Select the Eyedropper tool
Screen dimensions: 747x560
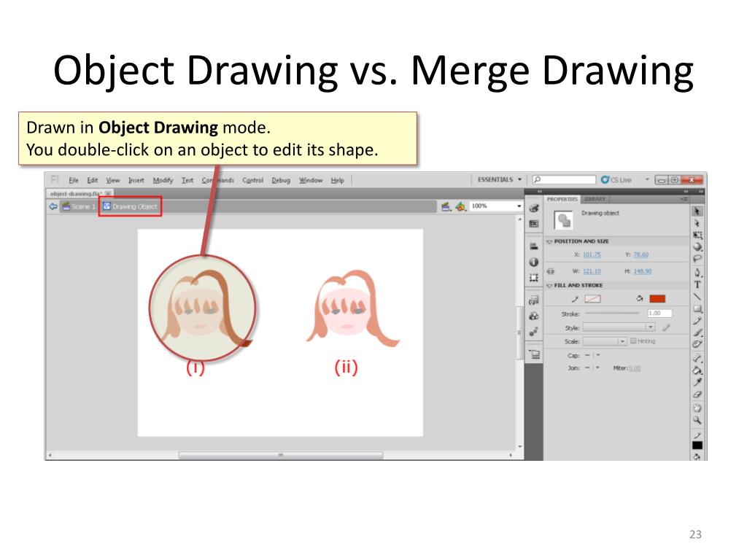point(697,382)
